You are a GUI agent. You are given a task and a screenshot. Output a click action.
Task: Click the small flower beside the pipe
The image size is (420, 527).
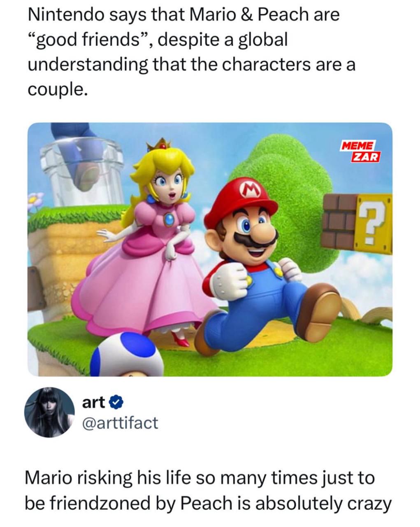[x=35, y=202]
